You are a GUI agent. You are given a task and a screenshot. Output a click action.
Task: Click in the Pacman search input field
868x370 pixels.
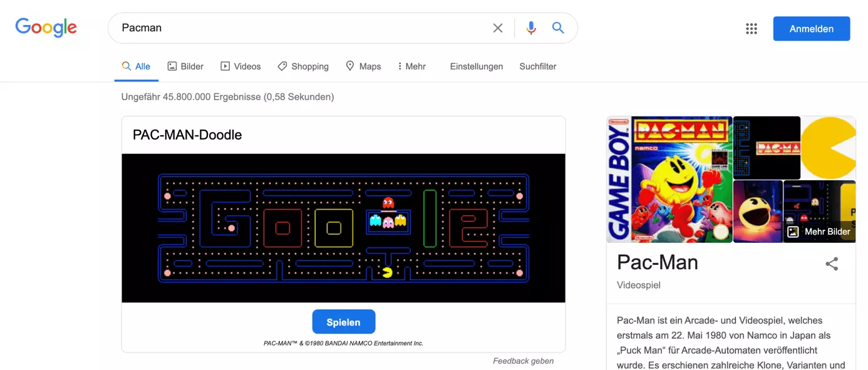pyautogui.click(x=301, y=28)
